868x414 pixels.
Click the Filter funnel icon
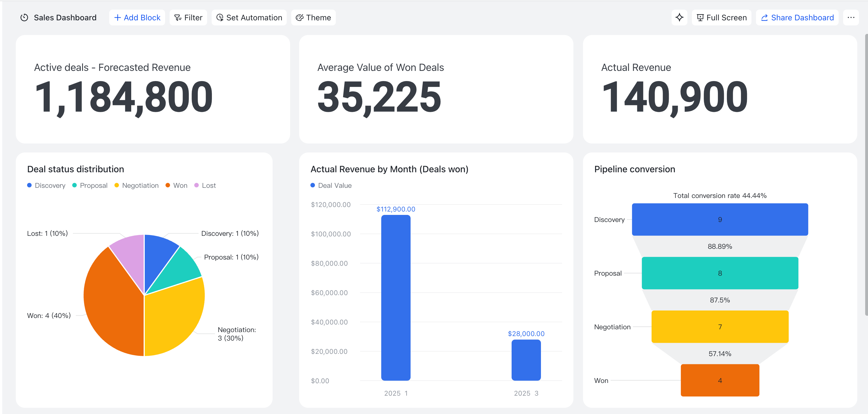click(177, 18)
